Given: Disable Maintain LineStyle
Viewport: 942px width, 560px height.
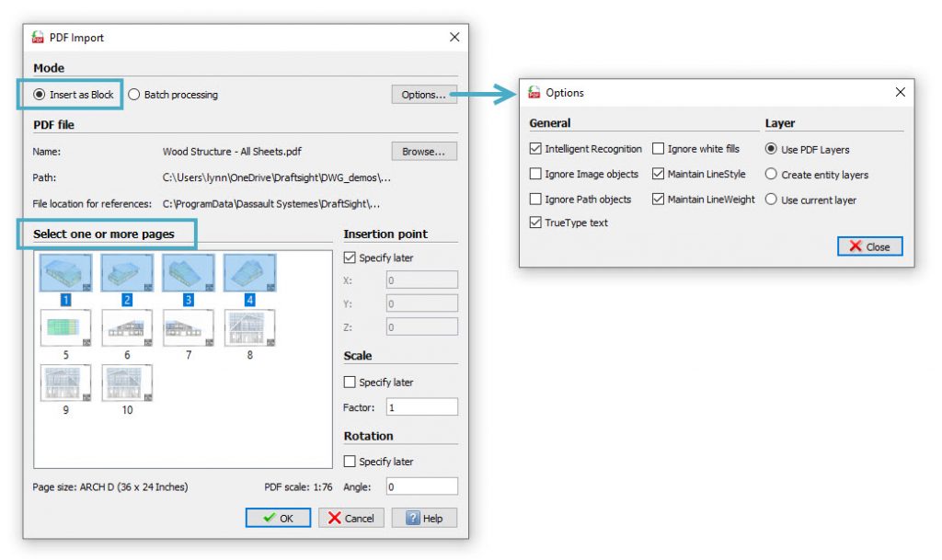Looking at the screenshot, I should point(659,174).
